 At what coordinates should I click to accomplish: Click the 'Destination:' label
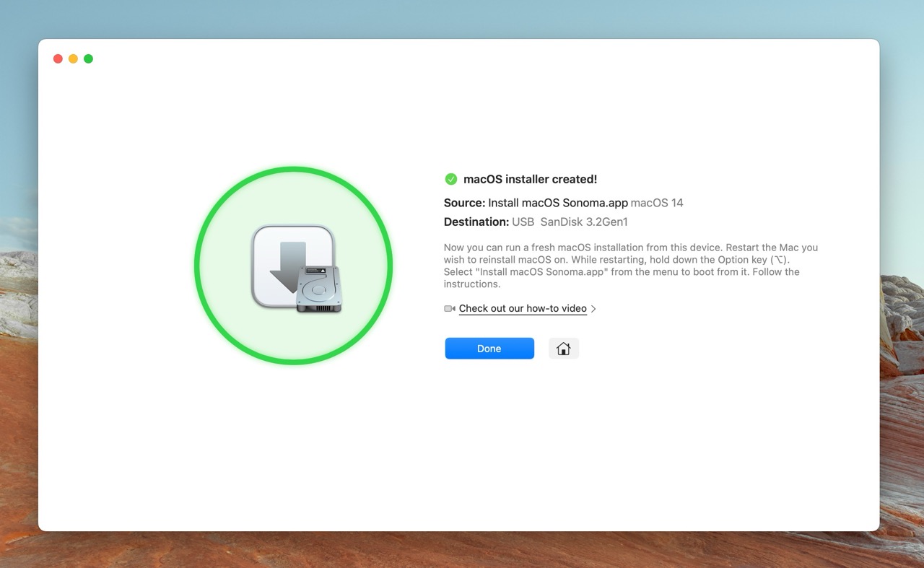tap(476, 222)
